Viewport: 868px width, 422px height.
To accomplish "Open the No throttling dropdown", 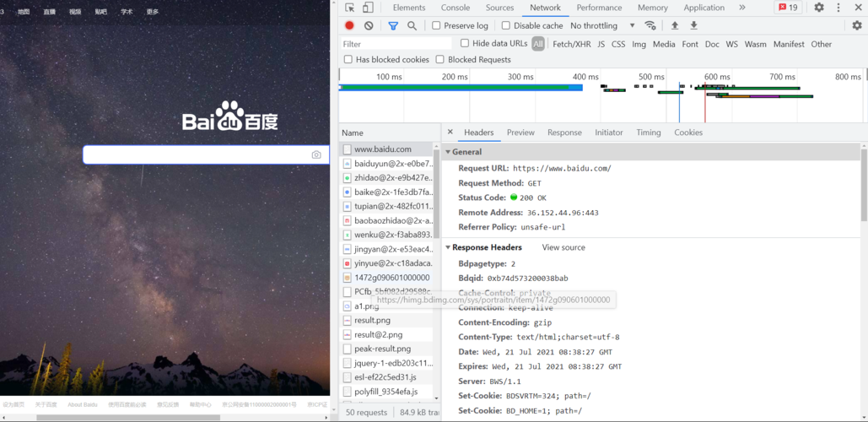I will point(602,25).
